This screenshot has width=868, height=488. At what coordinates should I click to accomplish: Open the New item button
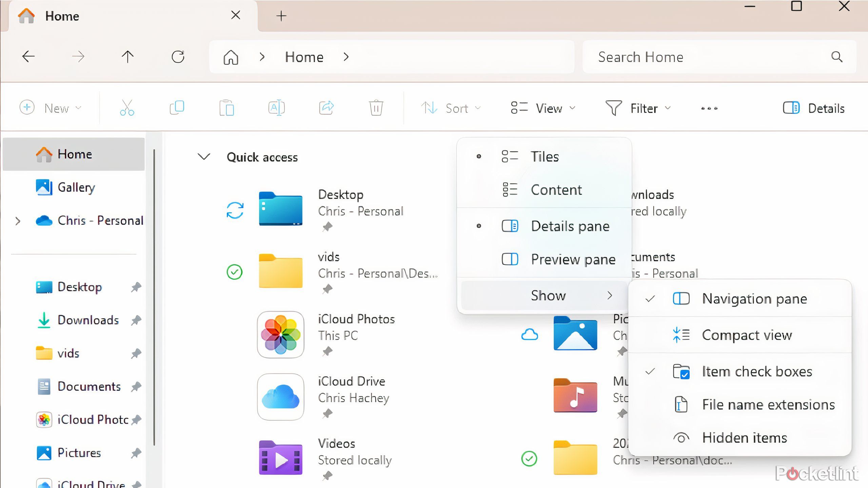coord(51,108)
